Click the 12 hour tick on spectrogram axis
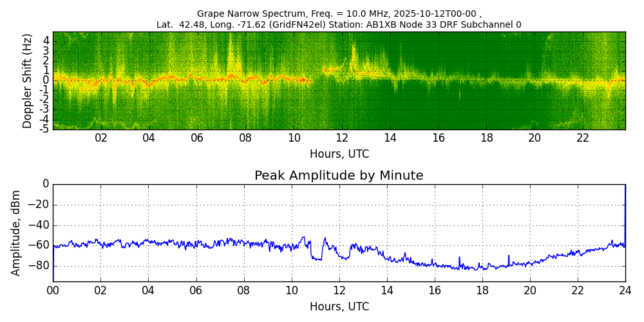The width and height of the screenshot is (644, 322). tap(342, 138)
